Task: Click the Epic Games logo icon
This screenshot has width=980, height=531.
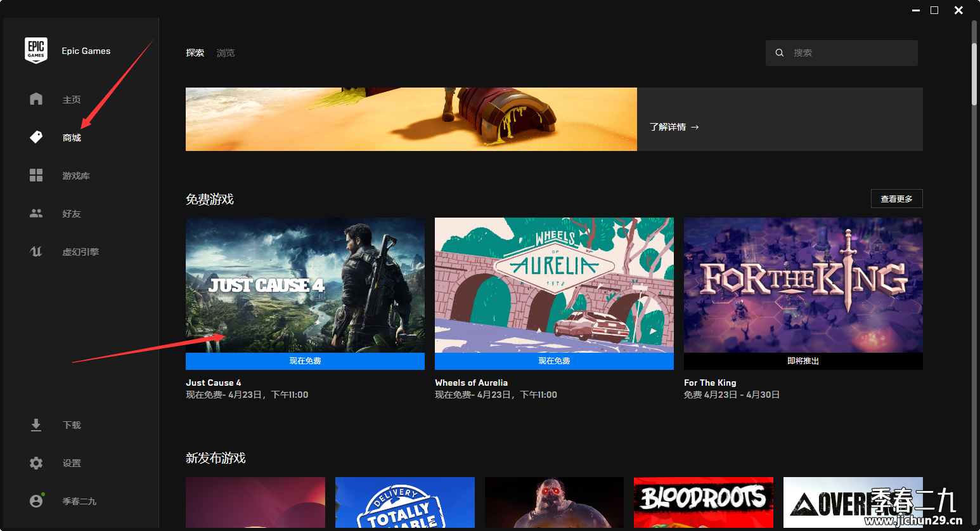Action: (36, 50)
